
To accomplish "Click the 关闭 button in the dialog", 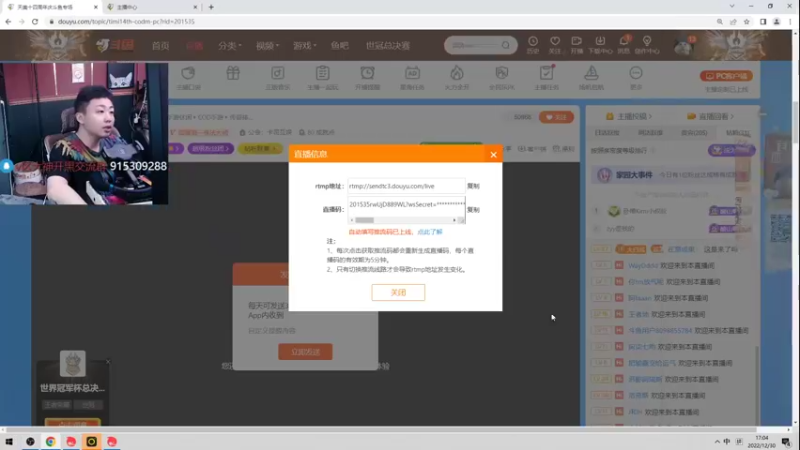I will point(398,292).
